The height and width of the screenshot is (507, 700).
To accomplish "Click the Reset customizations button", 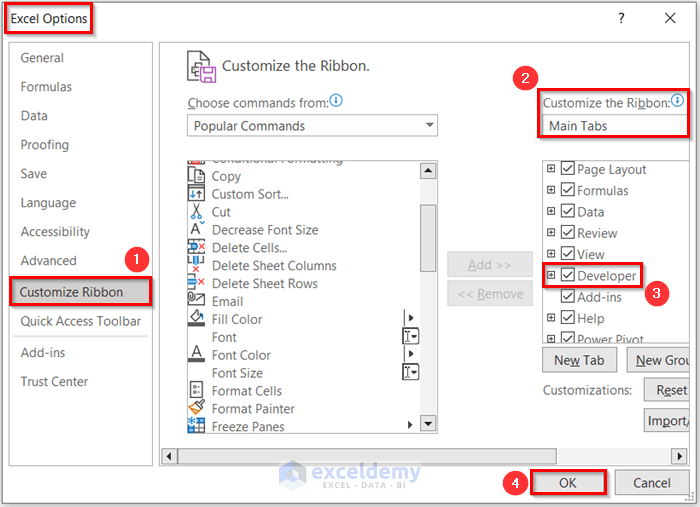I will click(x=667, y=390).
